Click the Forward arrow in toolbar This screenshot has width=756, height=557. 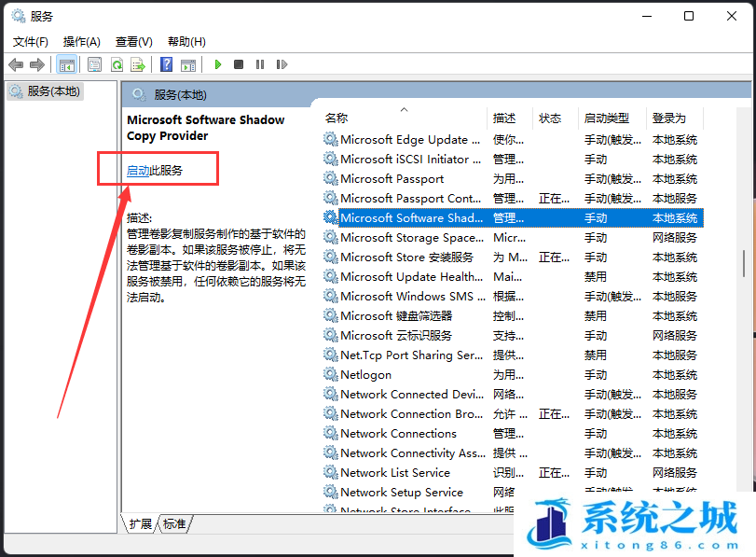coord(37,64)
